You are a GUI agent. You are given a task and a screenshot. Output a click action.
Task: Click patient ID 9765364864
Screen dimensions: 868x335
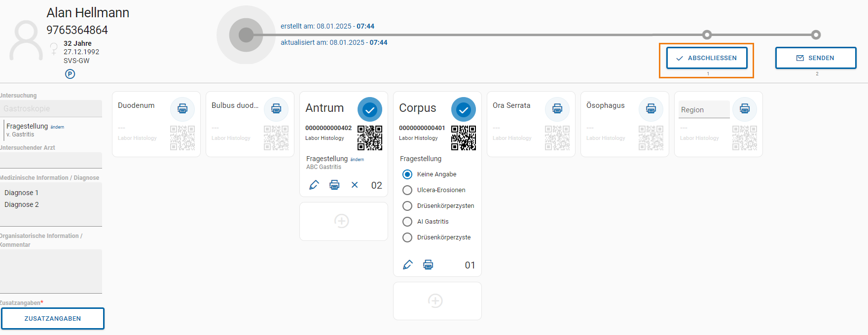coord(77,30)
